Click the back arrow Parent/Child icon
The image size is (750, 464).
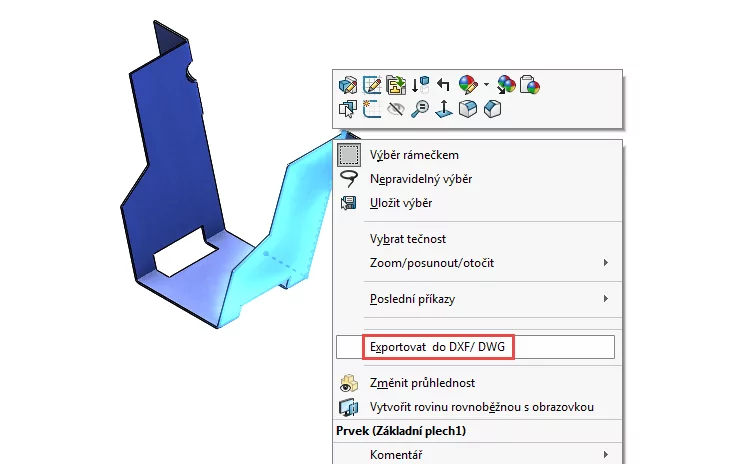[x=443, y=85]
